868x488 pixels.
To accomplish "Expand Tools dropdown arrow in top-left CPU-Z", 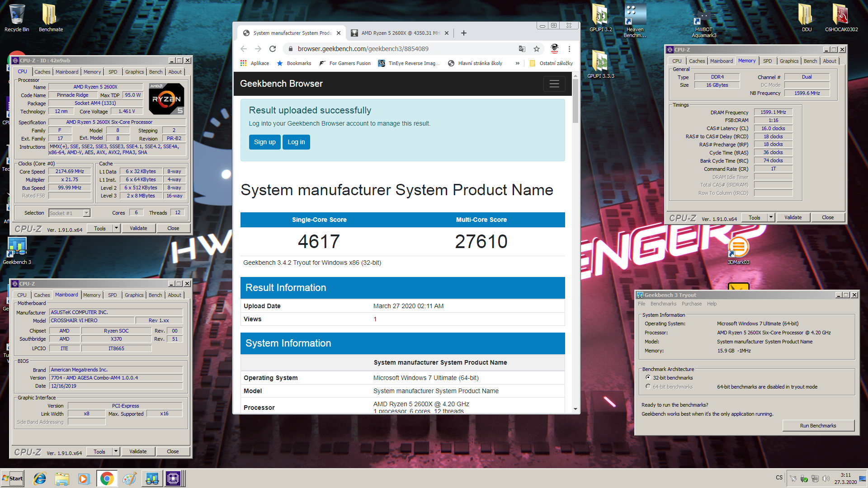I will coord(116,228).
